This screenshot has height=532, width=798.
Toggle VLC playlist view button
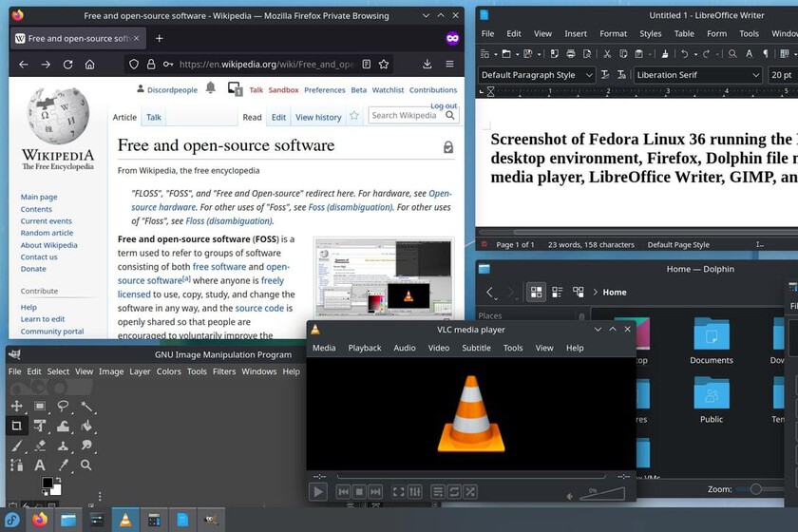click(x=437, y=492)
